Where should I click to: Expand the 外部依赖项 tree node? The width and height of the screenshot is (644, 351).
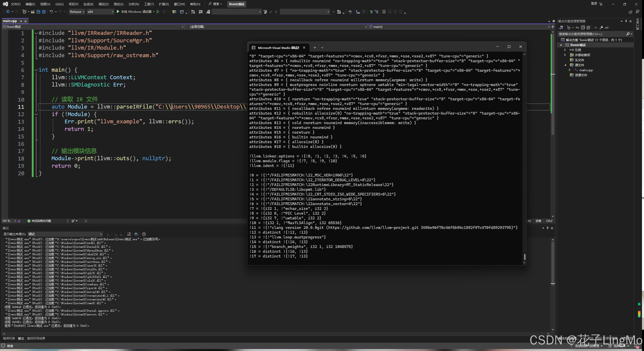pyautogui.click(x=565, y=55)
